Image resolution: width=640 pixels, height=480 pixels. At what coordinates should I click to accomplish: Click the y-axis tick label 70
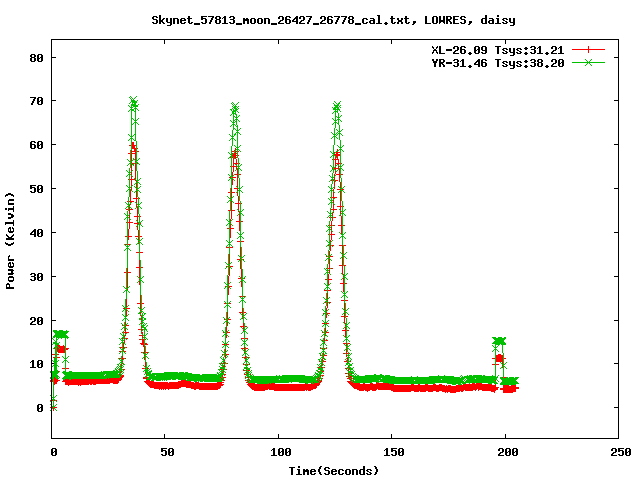click(x=36, y=101)
